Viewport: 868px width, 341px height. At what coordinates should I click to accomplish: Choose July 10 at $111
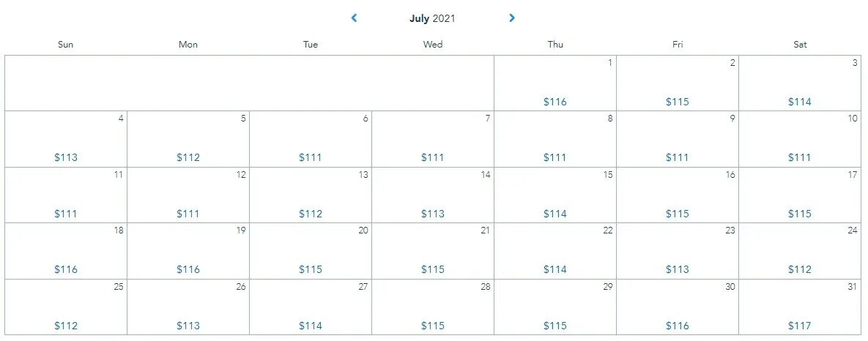800,139
